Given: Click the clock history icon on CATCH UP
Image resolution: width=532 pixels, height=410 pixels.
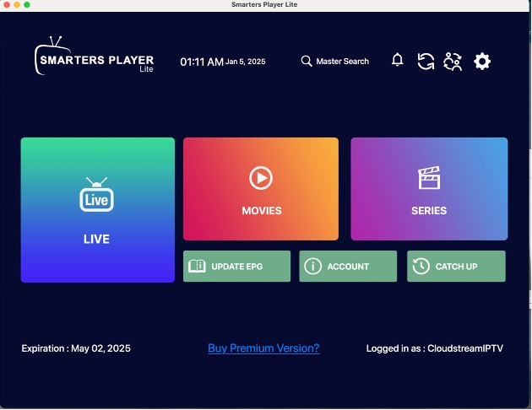Looking at the screenshot, I should [x=421, y=266].
